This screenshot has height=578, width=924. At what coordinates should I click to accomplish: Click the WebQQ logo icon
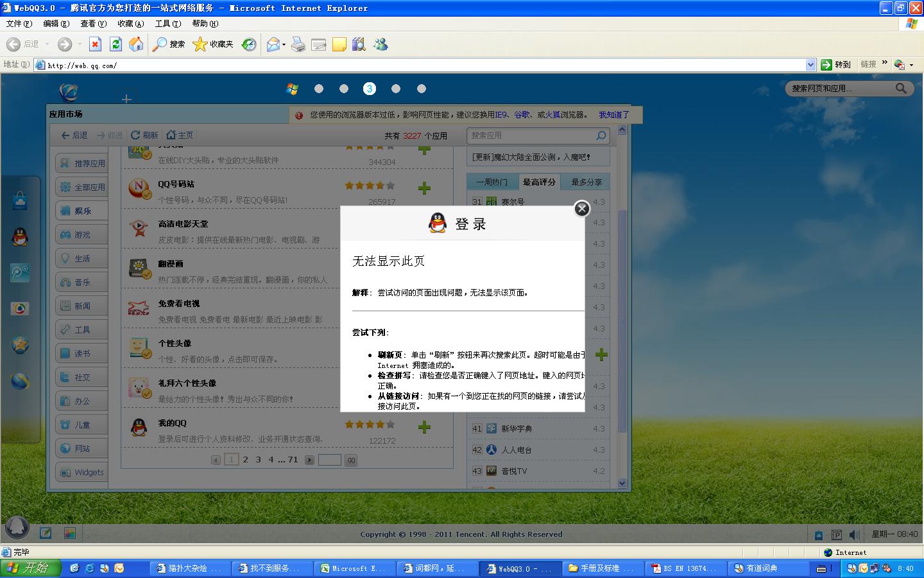pyautogui.click(x=69, y=92)
